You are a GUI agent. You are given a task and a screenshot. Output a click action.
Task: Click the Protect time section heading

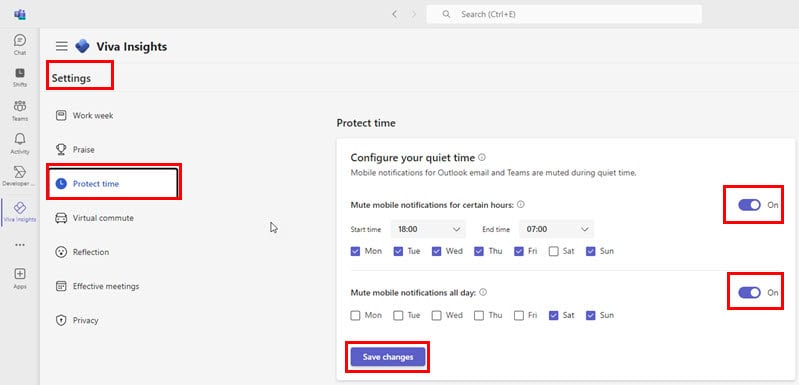pos(366,123)
